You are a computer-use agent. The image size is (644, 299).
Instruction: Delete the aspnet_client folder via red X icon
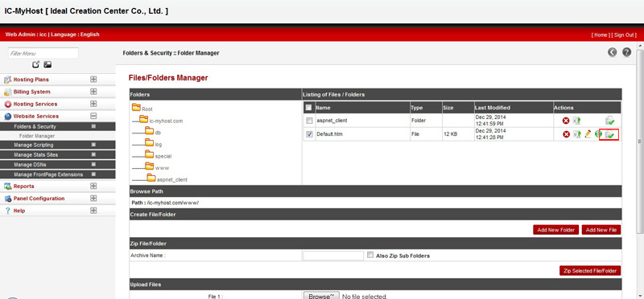point(566,121)
